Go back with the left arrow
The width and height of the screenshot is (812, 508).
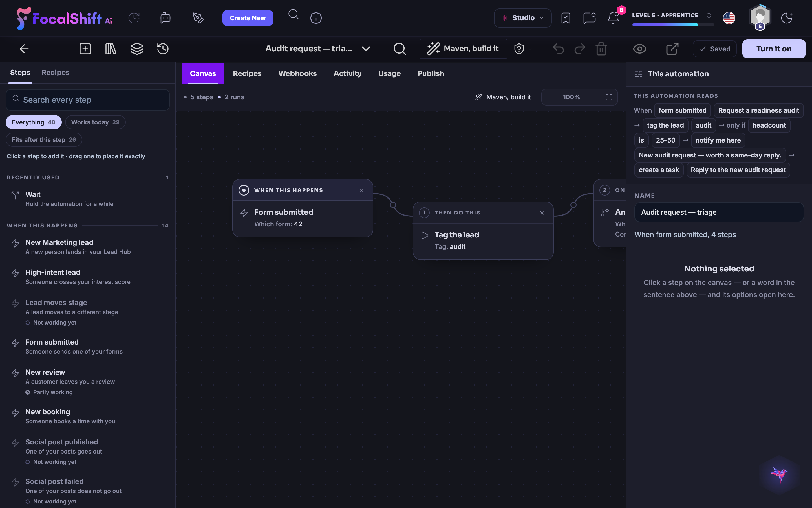pos(24,49)
